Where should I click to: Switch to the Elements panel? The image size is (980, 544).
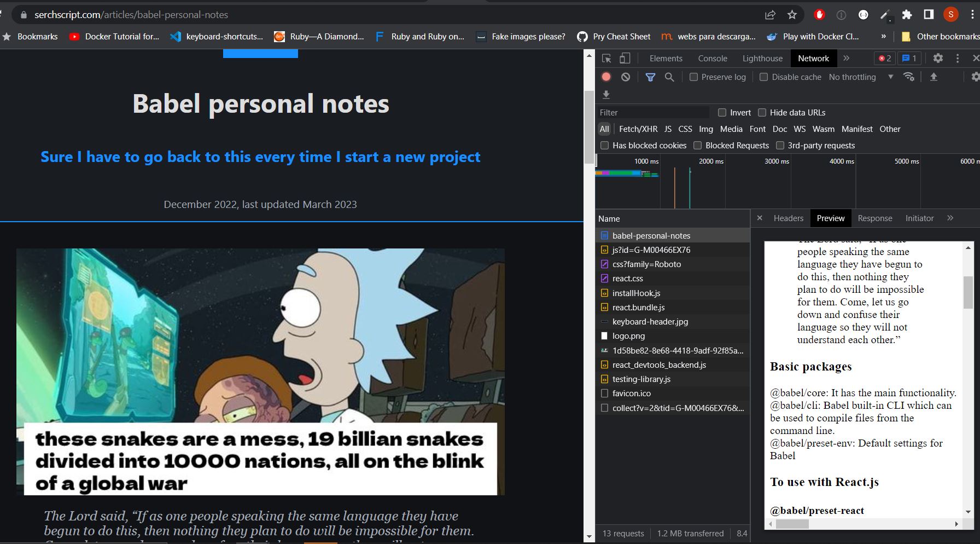(666, 59)
